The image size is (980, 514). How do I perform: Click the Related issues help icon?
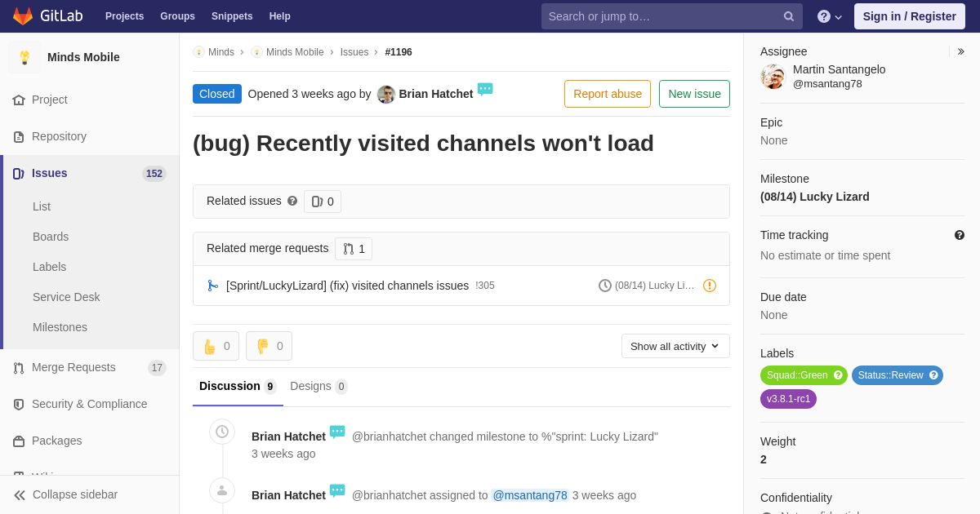(292, 201)
